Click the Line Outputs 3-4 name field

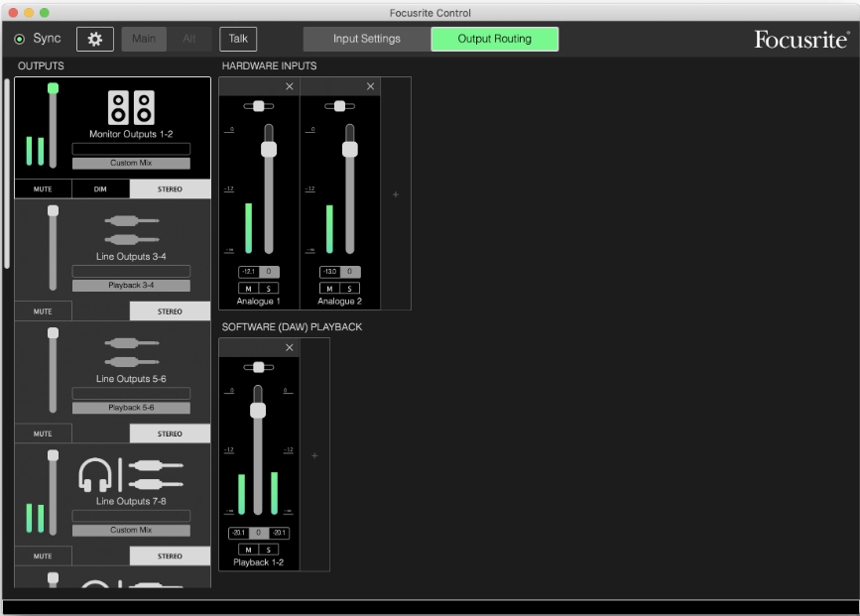coord(131,271)
